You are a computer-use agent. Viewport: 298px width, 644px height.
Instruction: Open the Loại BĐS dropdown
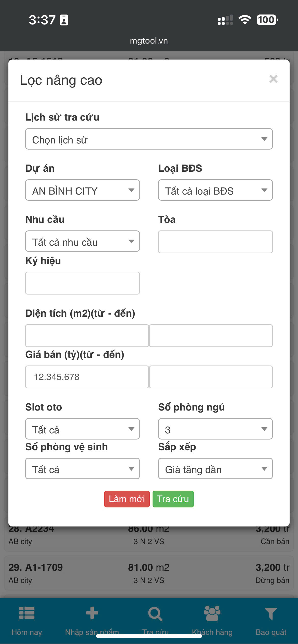(215, 190)
